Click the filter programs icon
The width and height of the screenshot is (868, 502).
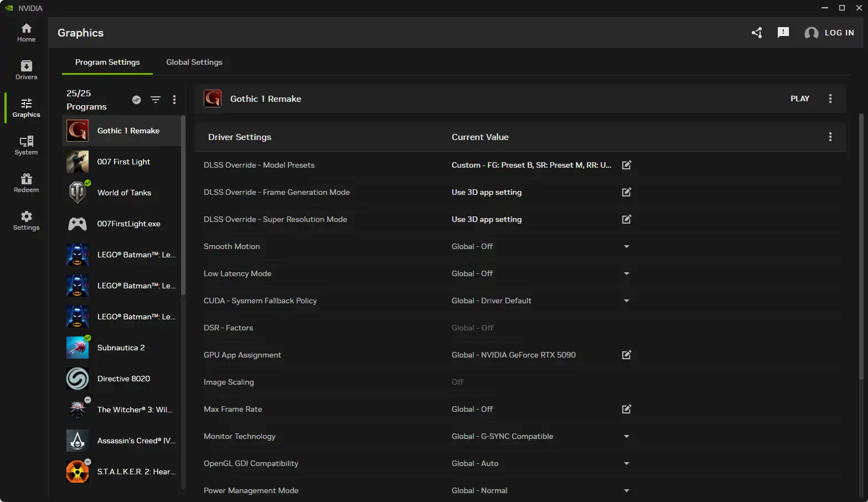click(x=156, y=100)
